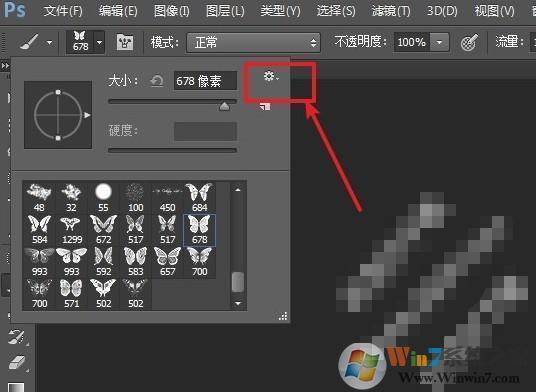Select the butterfly brush labeled 672
This screenshot has height=392, width=536.
pyautogui.click(x=103, y=230)
